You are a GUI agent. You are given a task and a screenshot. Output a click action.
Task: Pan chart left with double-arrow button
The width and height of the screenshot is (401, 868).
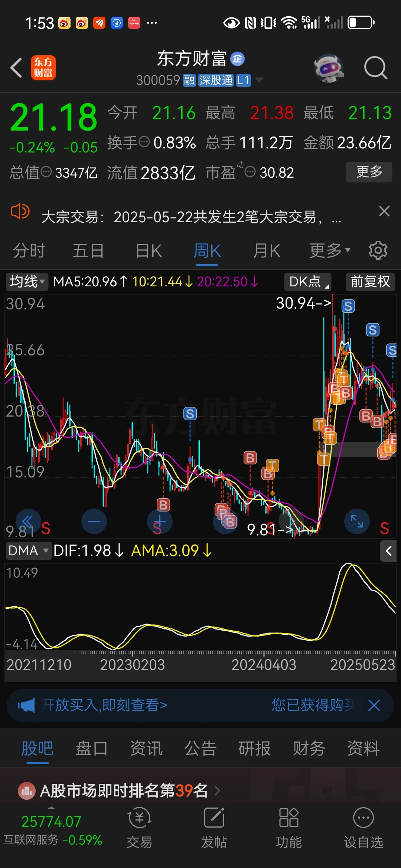[x=28, y=521]
